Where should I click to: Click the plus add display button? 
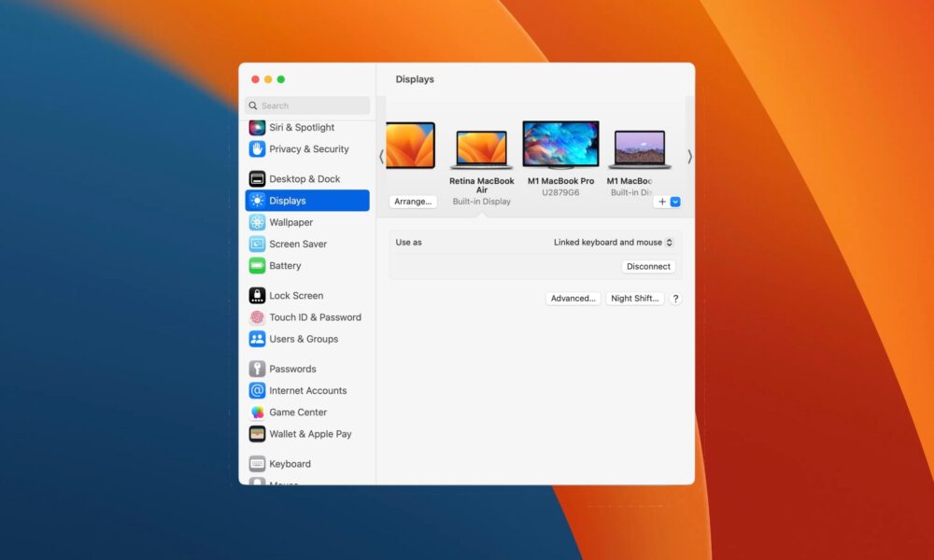click(662, 202)
